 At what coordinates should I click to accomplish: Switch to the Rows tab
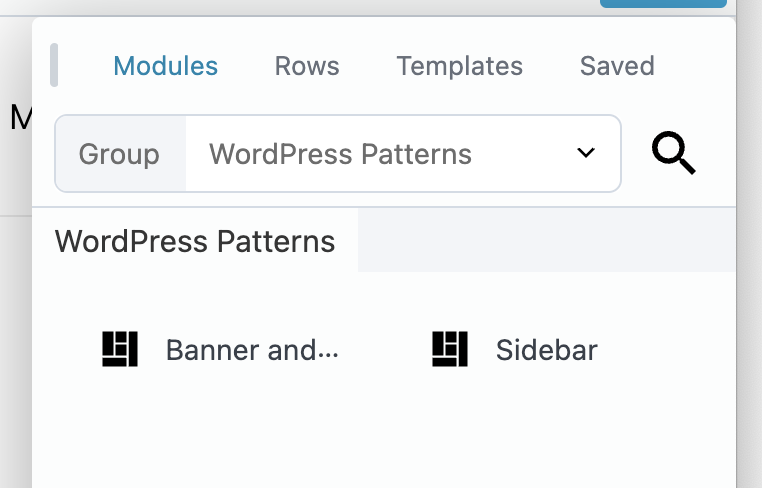307,66
